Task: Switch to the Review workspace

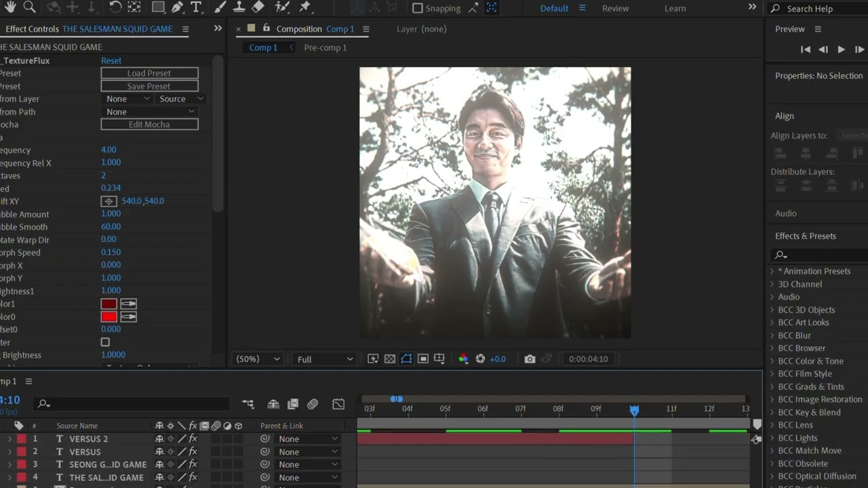Action: click(x=615, y=8)
